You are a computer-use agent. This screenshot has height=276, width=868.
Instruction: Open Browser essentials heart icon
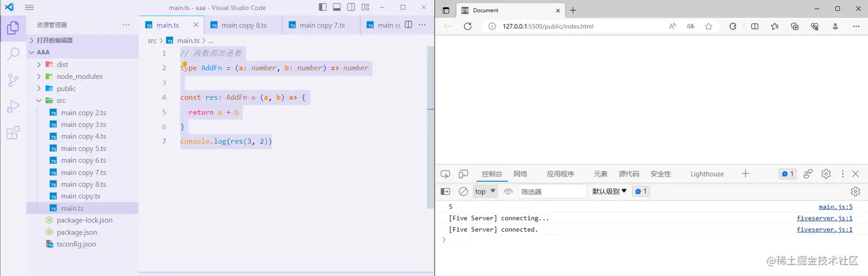[x=815, y=26]
